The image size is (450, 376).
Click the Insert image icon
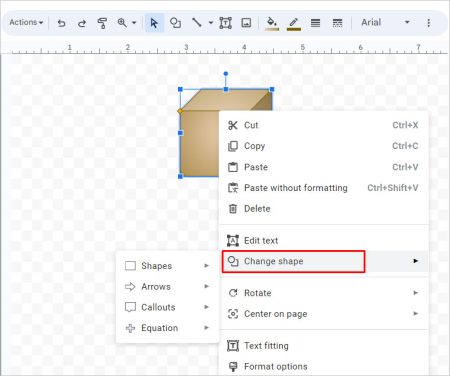coord(246,23)
